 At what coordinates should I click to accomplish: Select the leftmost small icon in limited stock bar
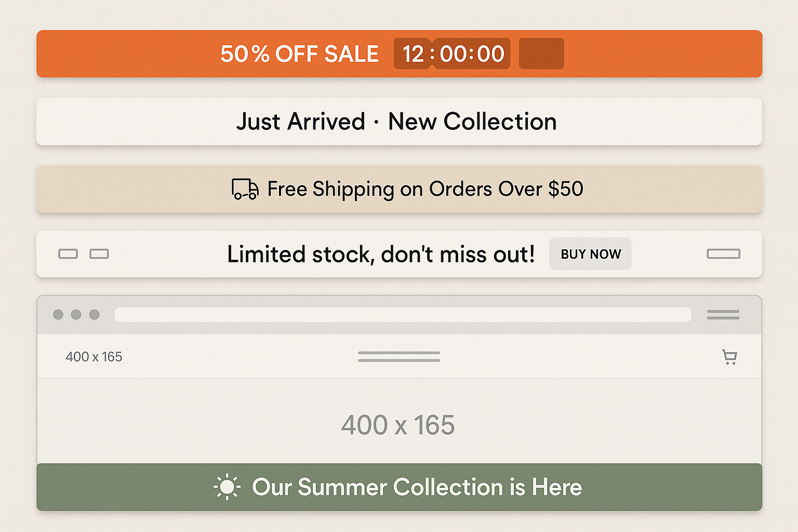coord(68,254)
